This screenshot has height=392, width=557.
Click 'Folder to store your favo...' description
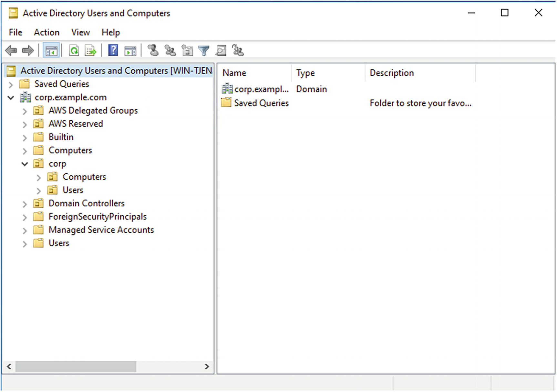(x=420, y=103)
